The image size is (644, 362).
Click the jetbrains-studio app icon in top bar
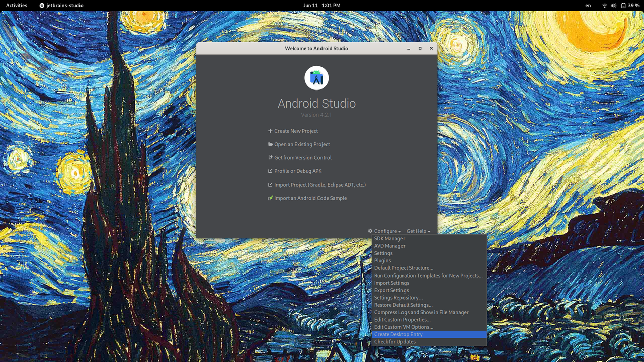(x=42, y=5)
